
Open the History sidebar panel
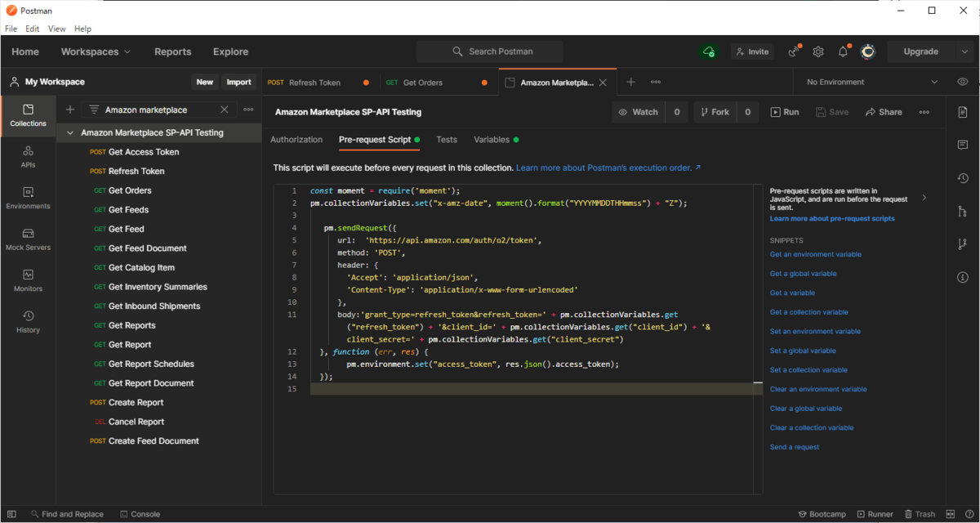coord(28,322)
